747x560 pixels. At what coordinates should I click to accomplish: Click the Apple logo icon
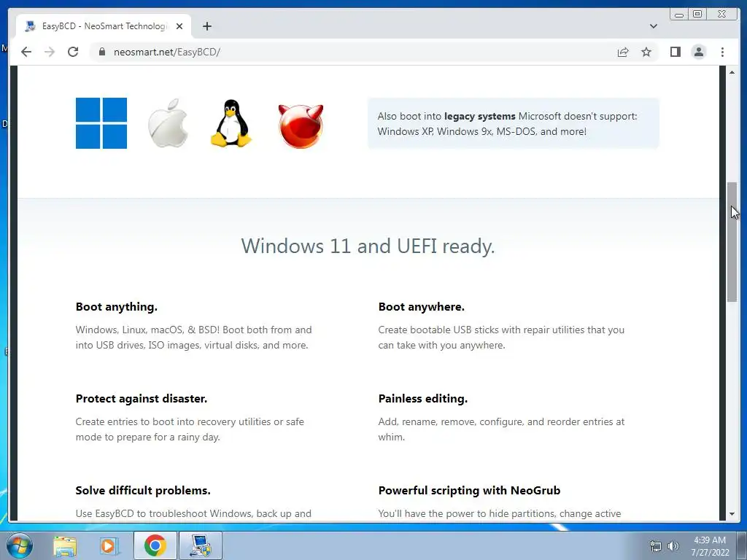pos(168,122)
